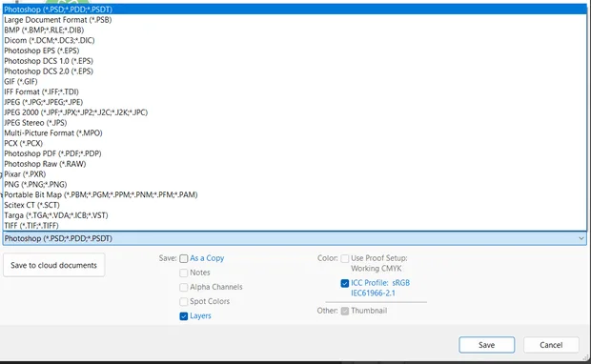Pick PNG (*.PNG;*.PNG) format
Screen dimensions: 591x364
[x=295, y=184]
